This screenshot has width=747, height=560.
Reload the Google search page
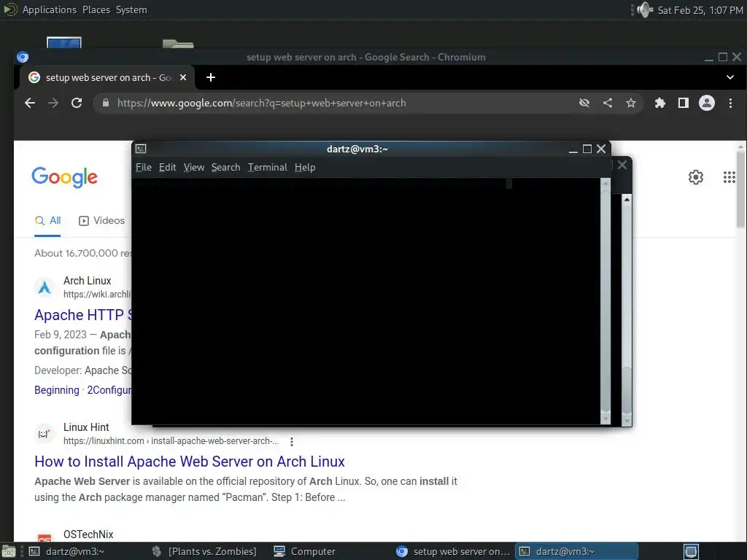click(77, 103)
